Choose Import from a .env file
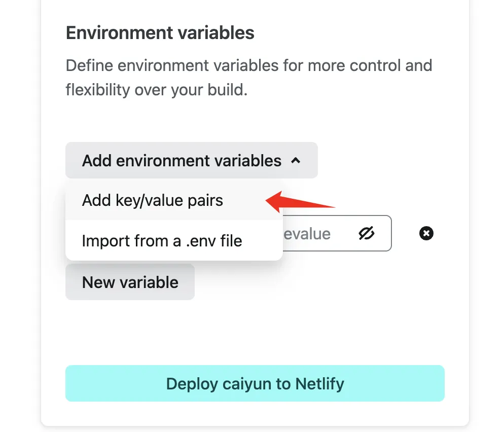 [x=162, y=240]
